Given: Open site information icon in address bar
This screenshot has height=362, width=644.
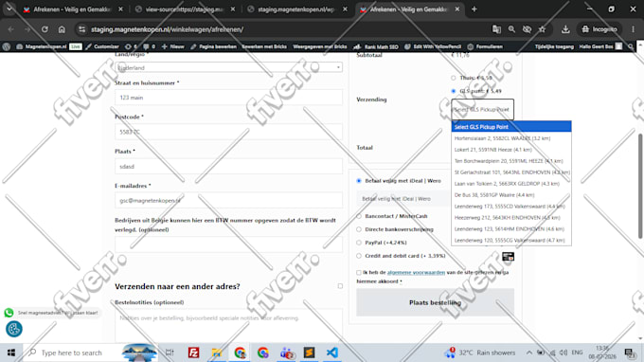Looking at the screenshot, I should click(82, 29).
